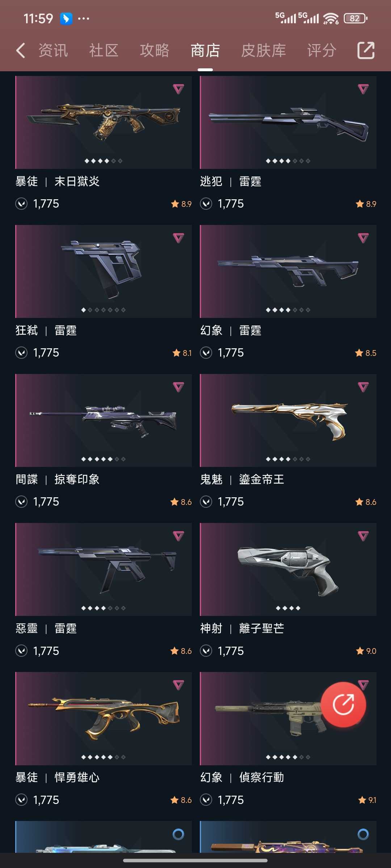The width and height of the screenshot is (391, 868).
Task: Open the share icon at top right
Action: 366,50
